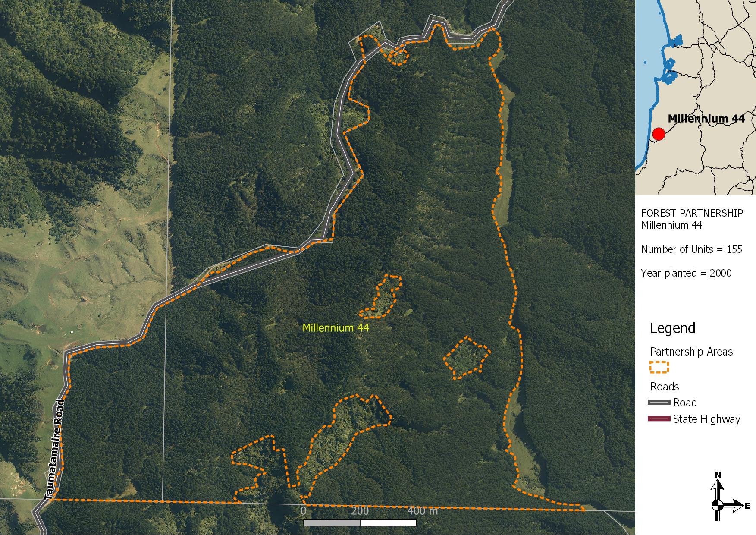Viewport: 756px width, 535px height.
Task: Click the Number of Units = 155 text
Action: pos(691,249)
